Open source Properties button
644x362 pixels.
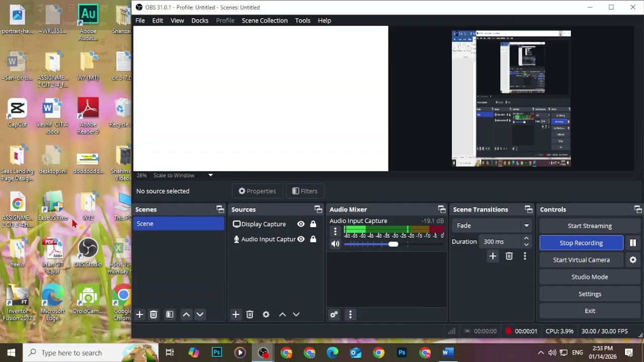coord(257,191)
